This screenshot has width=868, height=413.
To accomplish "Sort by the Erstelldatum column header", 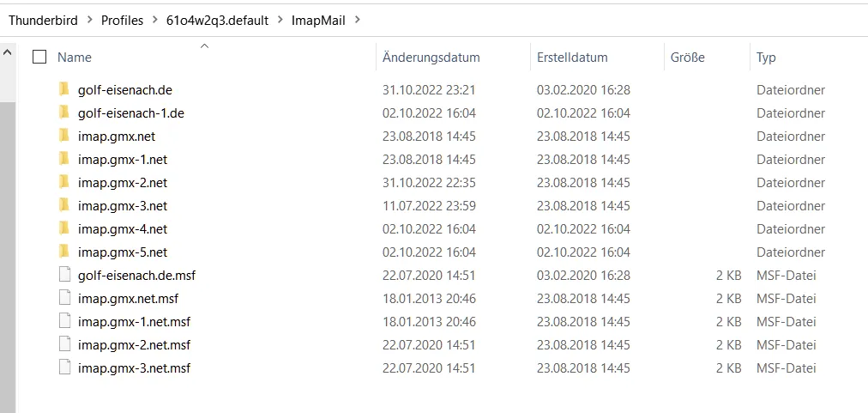I will click(x=572, y=58).
